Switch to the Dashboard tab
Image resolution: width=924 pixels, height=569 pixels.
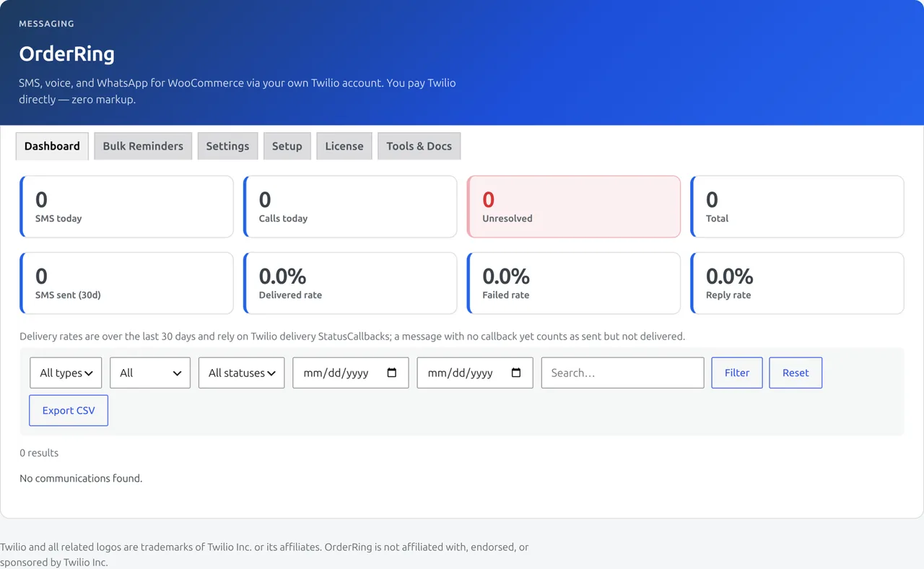(x=52, y=146)
